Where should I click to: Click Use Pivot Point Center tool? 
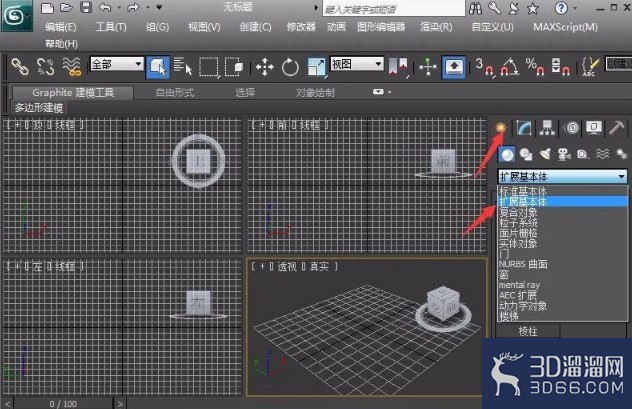(x=398, y=67)
